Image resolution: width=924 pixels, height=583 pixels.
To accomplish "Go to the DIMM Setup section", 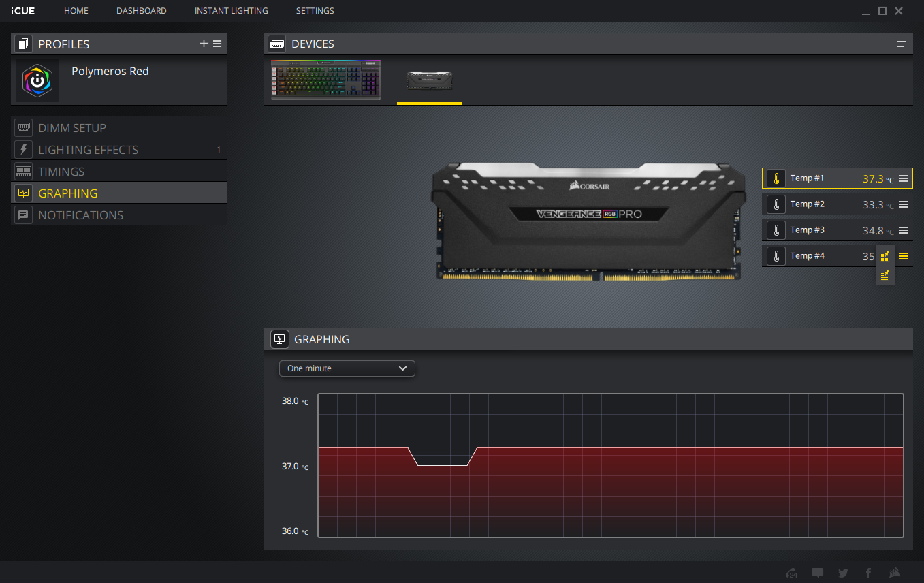I will point(72,128).
